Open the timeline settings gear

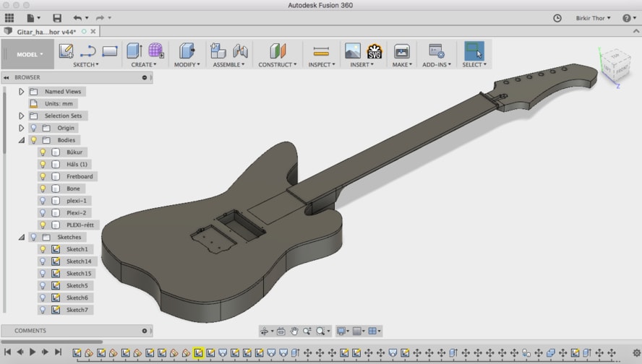tap(636, 352)
